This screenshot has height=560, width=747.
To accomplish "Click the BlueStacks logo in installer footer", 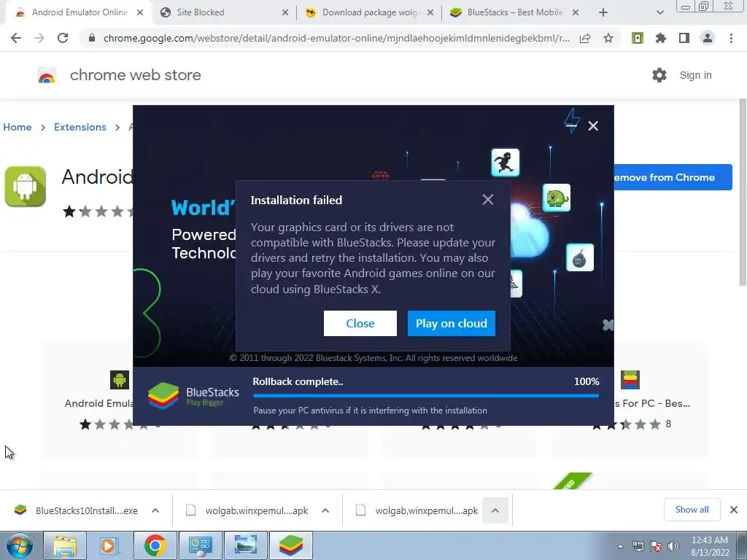I will click(163, 396).
